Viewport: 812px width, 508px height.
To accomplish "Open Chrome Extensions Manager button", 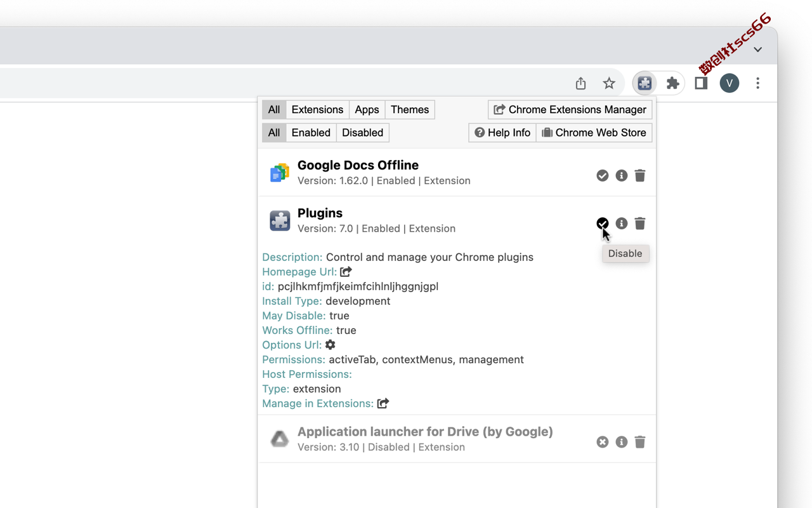I will pyautogui.click(x=570, y=110).
